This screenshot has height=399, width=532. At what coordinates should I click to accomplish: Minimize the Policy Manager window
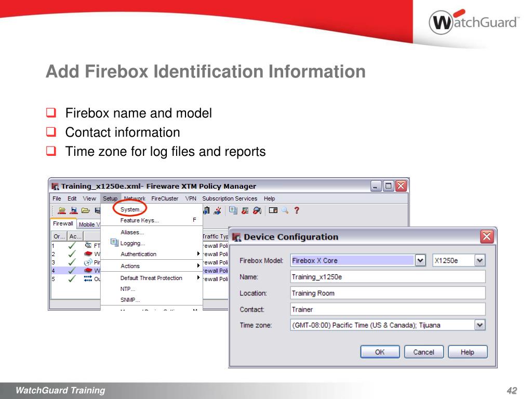(376, 186)
